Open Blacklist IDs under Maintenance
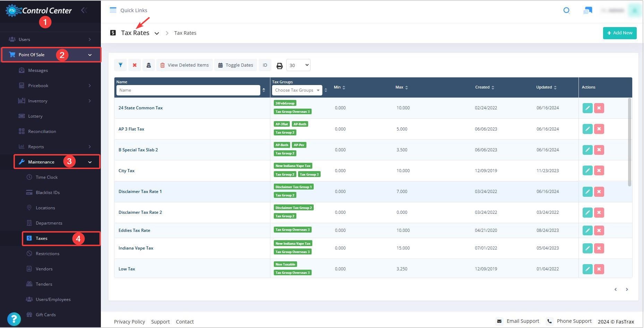 (x=47, y=192)
